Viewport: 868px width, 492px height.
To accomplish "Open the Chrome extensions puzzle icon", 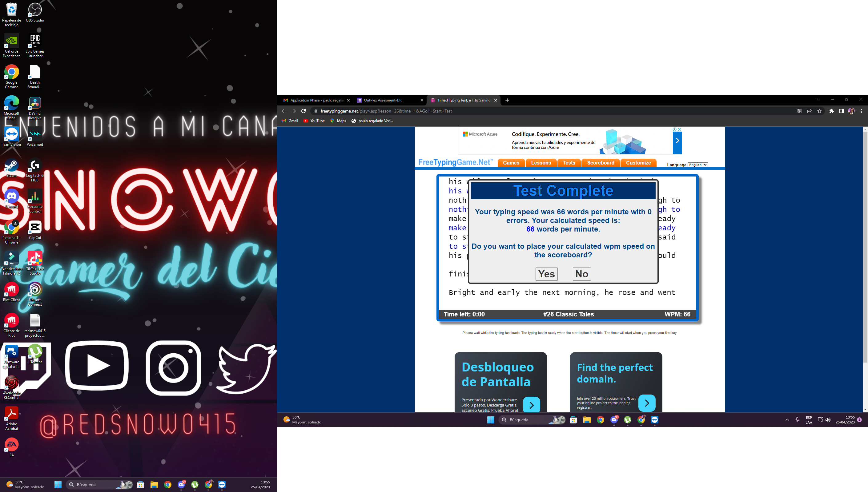I will point(831,111).
